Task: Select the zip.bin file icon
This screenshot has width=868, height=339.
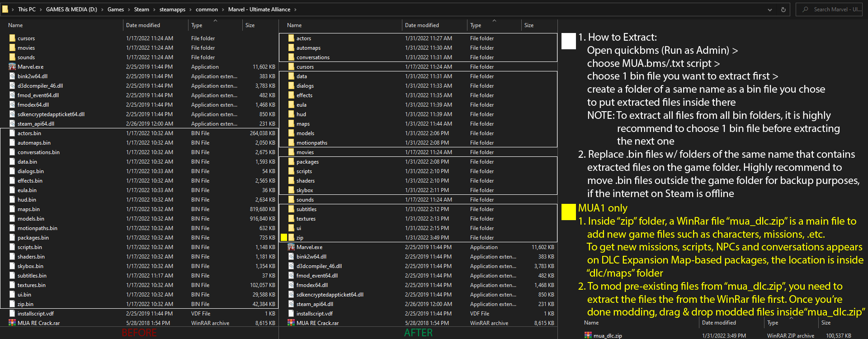Action: 12,304
